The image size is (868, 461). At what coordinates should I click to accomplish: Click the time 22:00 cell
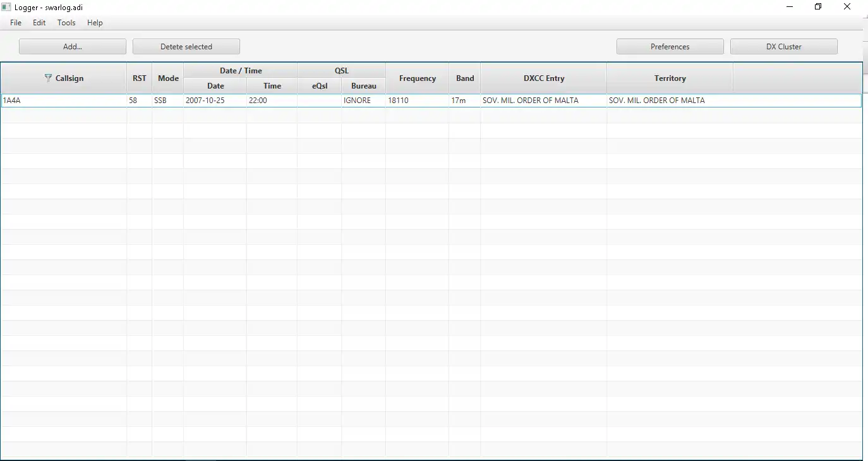click(272, 101)
